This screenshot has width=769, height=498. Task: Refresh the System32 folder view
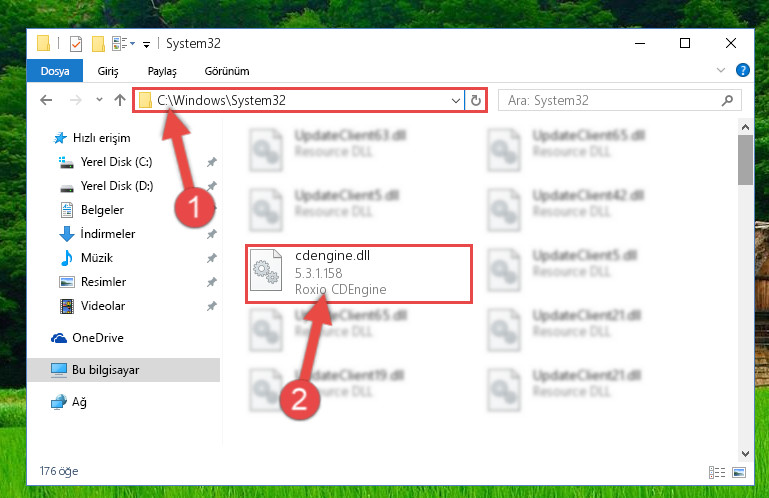pos(475,101)
